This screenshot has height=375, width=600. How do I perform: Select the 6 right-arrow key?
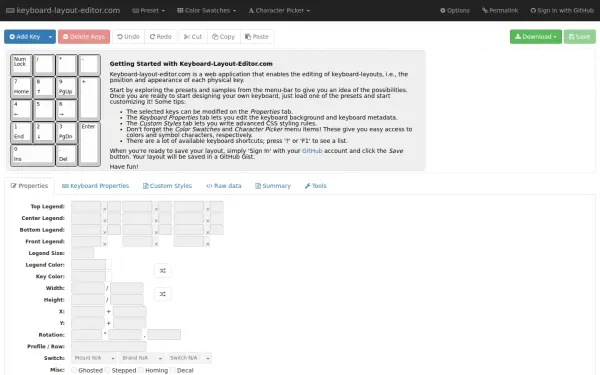click(66, 110)
